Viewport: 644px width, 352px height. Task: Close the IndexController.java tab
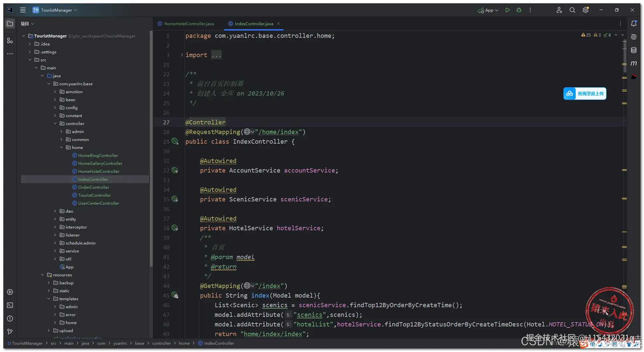click(278, 24)
